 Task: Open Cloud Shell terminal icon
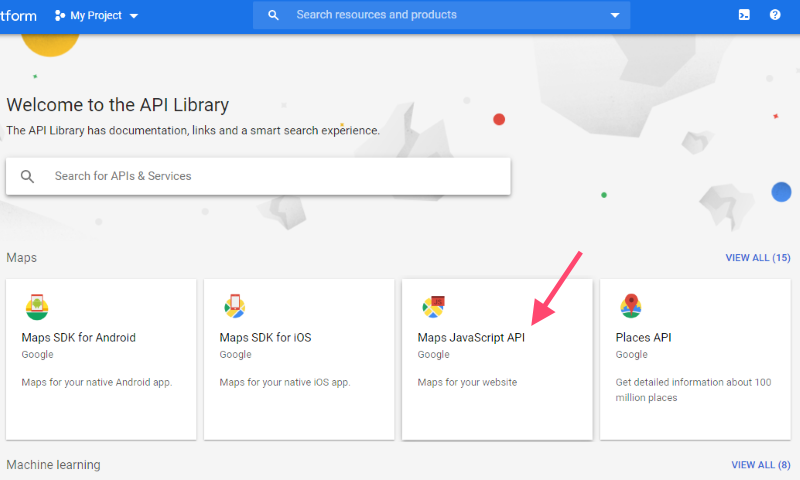coord(744,15)
